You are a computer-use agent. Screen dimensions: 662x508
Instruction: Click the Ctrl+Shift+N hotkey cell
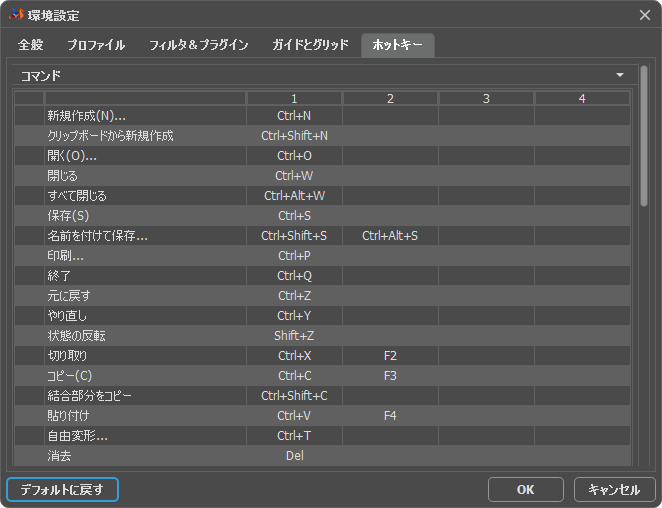[x=294, y=136]
